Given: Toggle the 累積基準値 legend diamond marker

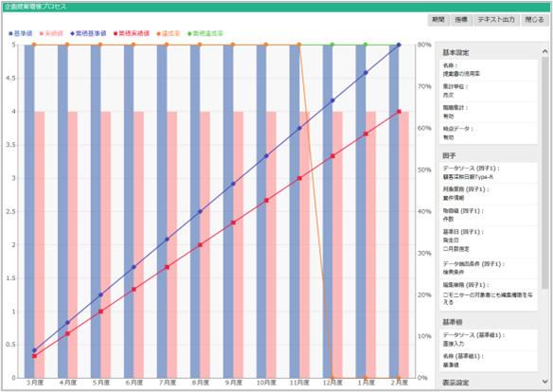Looking at the screenshot, I should point(72,33).
